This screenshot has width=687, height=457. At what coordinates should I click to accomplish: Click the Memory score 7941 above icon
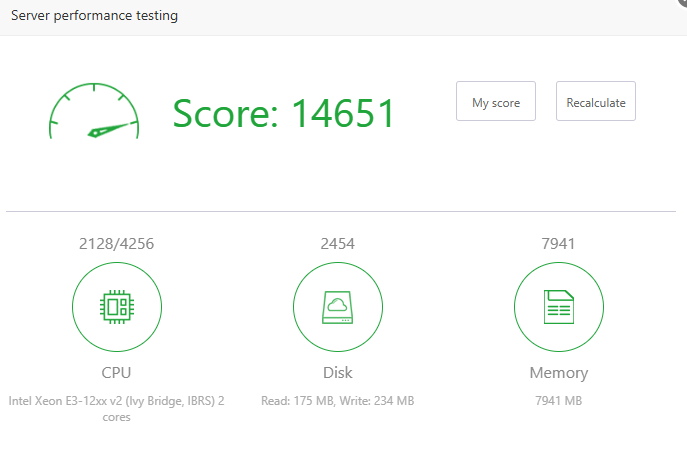coord(558,243)
